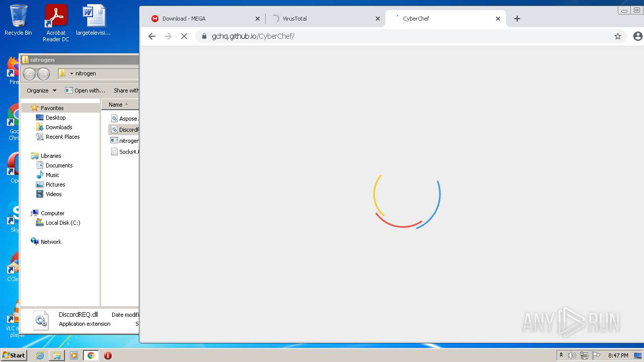Open the nitrogen path dropdown arrow in Explorer

71,73
